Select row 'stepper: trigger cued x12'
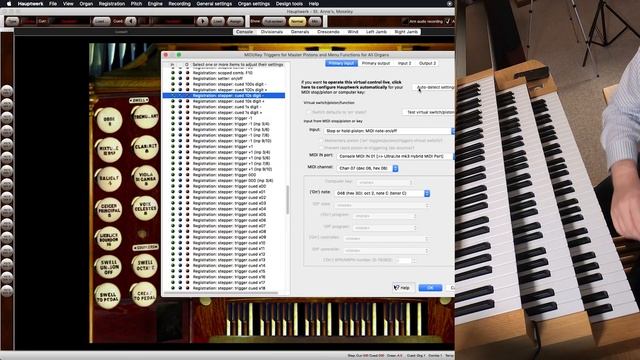The height and width of the screenshot is (360, 640). pos(229,254)
